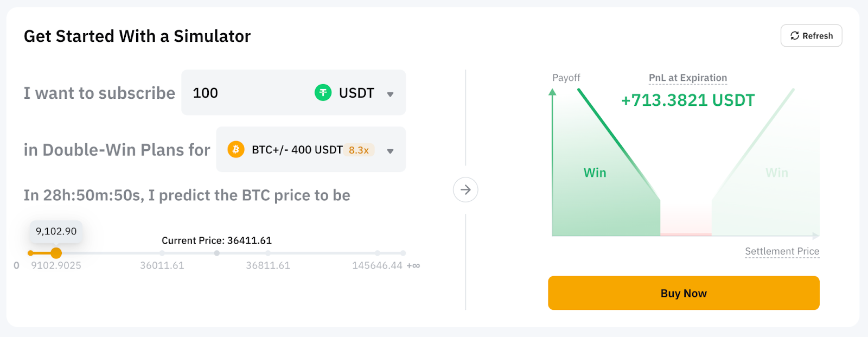Open the USDT currency dropdown arrow
Screen dimensions: 868x337
tap(390, 94)
